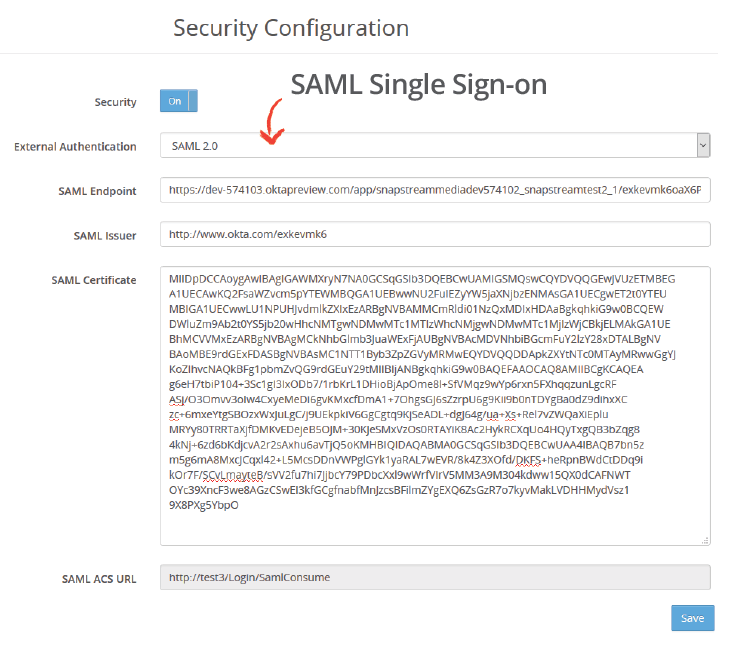Focus the SAML Issuer input field
The width and height of the screenshot is (730, 651).
(435, 234)
